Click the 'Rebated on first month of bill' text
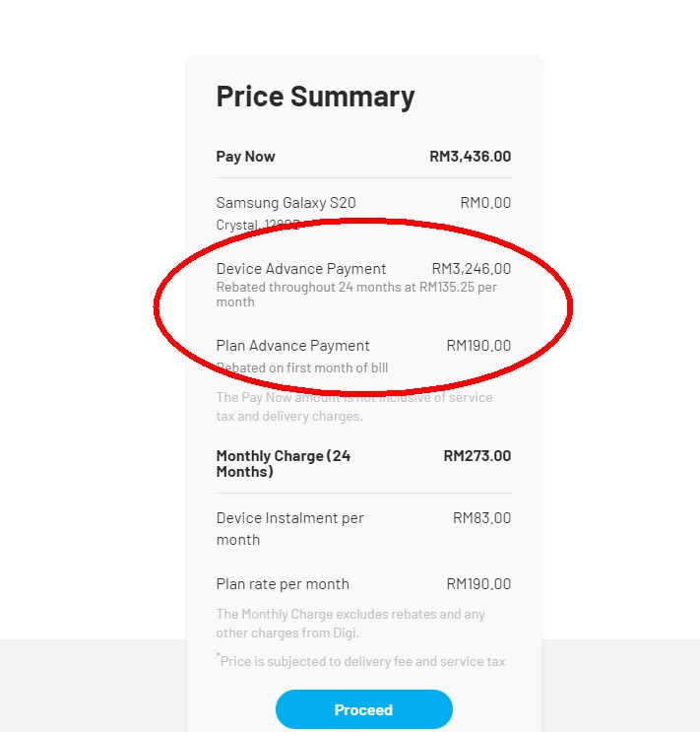 (x=302, y=367)
